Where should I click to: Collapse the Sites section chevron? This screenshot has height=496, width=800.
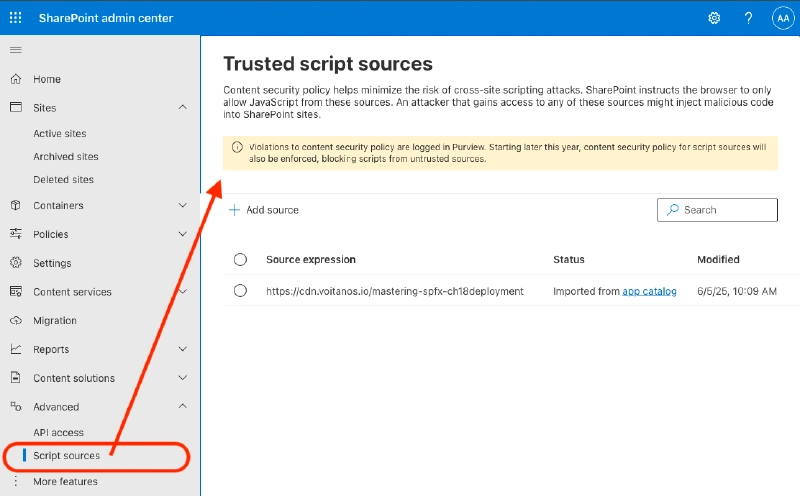click(183, 107)
